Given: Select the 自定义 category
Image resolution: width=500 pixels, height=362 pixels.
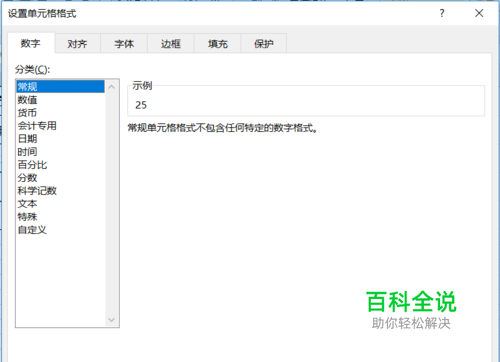Looking at the screenshot, I should pyautogui.click(x=60, y=230).
